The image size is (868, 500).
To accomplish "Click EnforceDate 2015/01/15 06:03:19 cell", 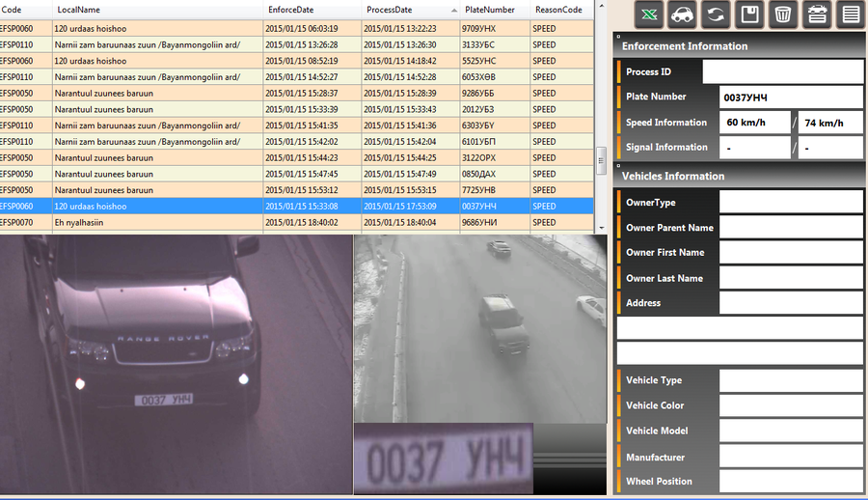I will coord(312,29).
